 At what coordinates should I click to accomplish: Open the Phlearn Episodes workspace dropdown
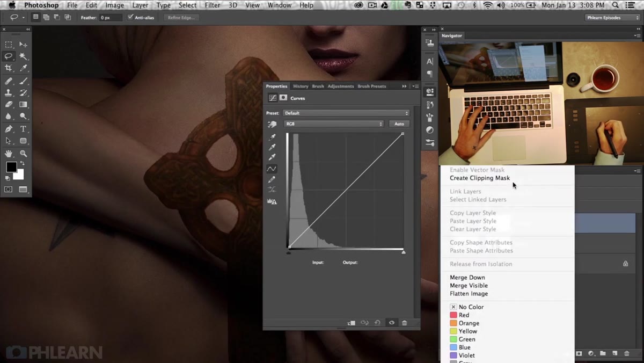[x=612, y=17]
